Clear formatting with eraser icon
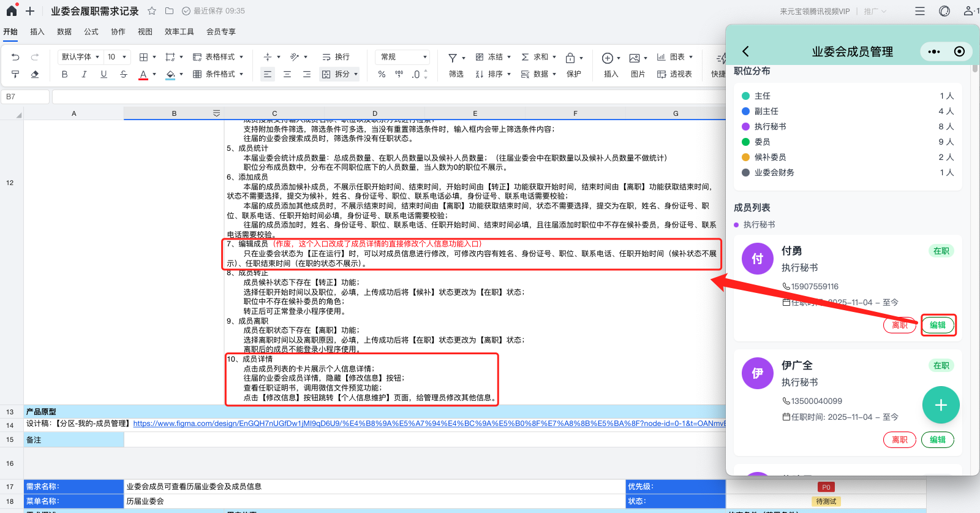This screenshot has width=980, height=513. point(35,74)
